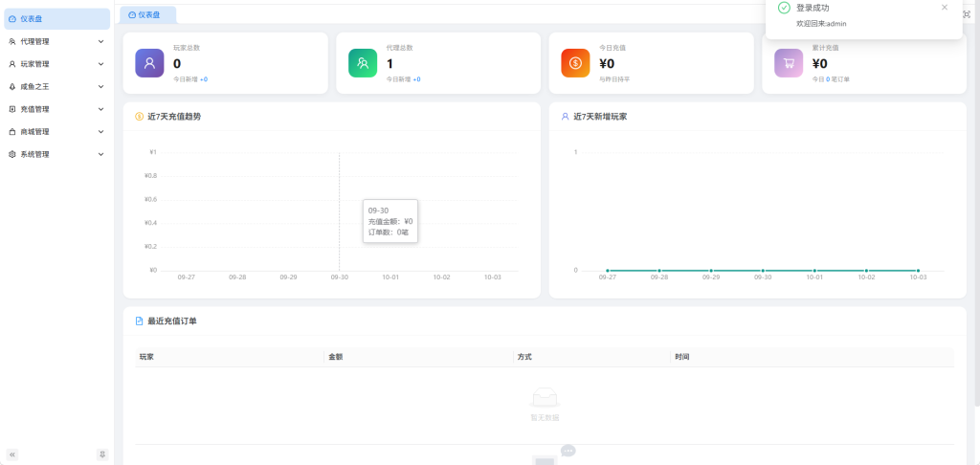This screenshot has width=980, height=465.
Task: Click the user icon beside 近7天新增玩家
Action: [x=565, y=117]
